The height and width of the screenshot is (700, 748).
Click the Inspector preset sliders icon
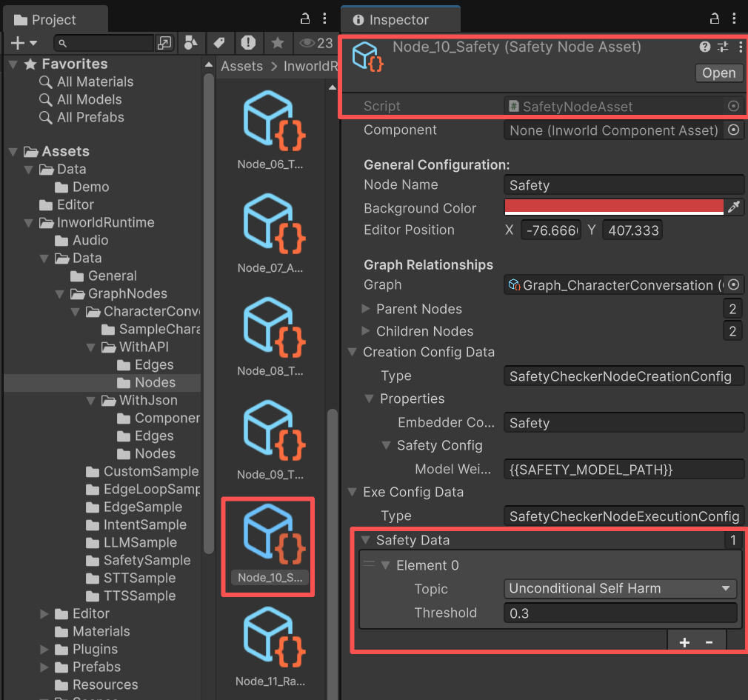(x=723, y=47)
